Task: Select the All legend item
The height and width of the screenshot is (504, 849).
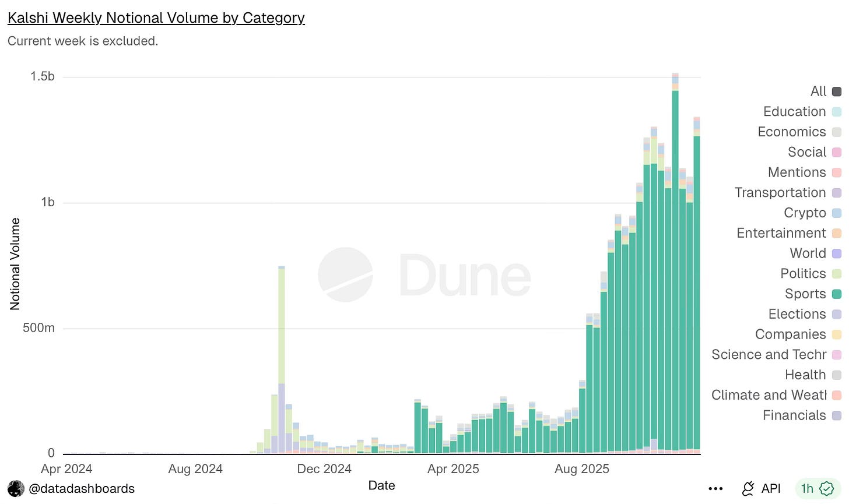Action: point(826,91)
